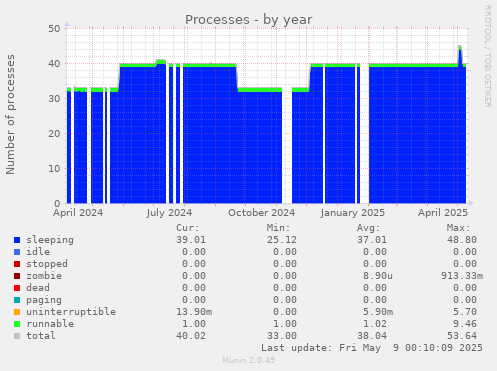This screenshot has width=497, height=371.
Task: Click total maximum value 53.64
Action: pos(462,336)
